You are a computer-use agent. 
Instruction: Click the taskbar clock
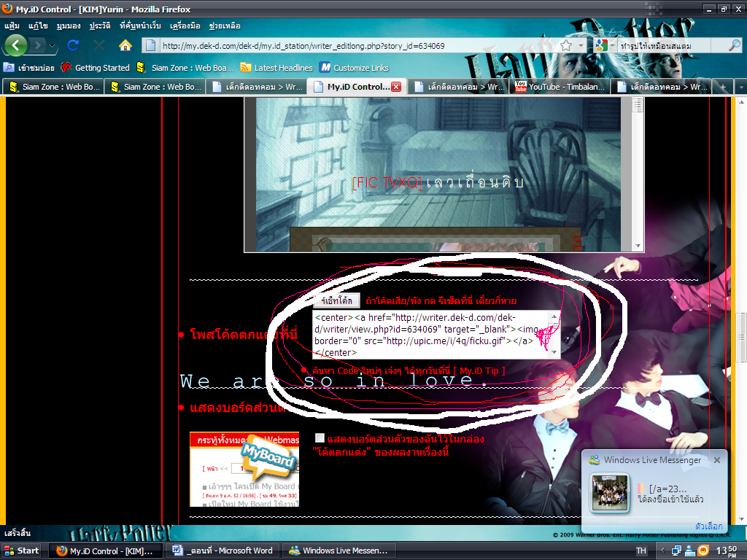coord(727,551)
